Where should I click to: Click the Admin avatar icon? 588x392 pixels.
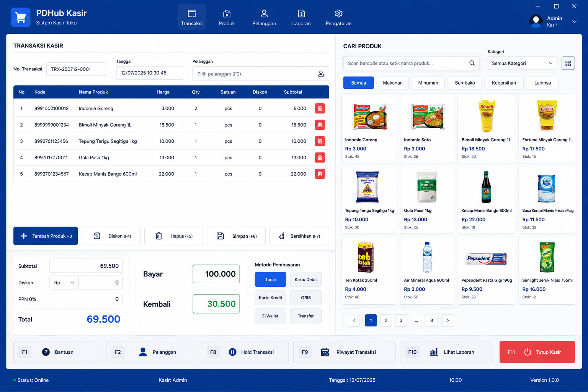[536, 21]
